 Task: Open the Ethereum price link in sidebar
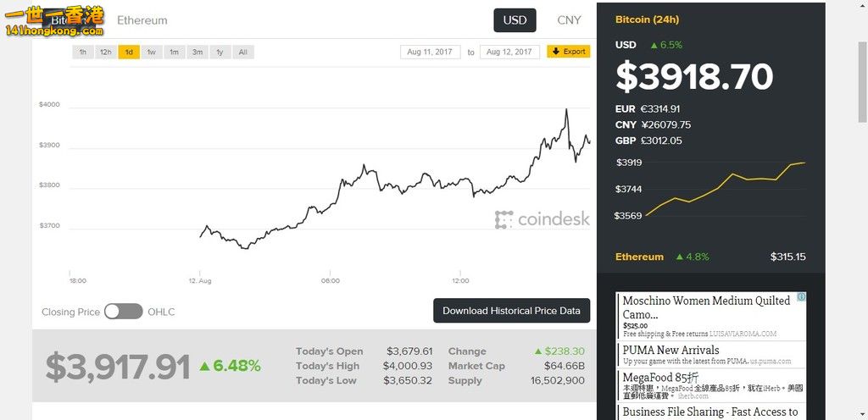[640, 257]
